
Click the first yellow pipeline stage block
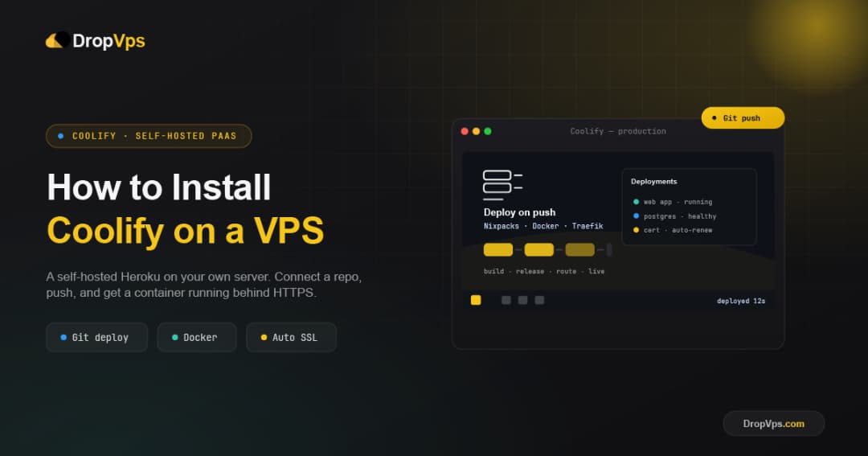(498, 249)
